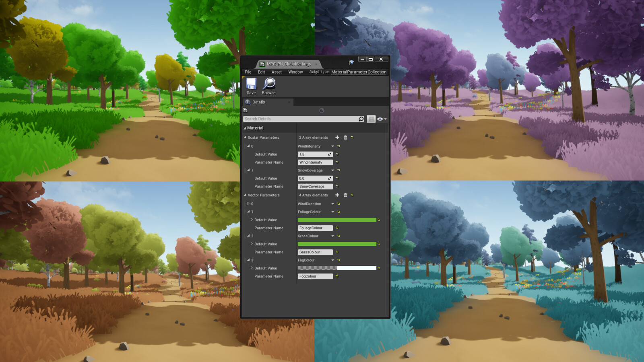Open FoliageColour green colour swatch
The image size is (644, 362).
[337, 220]
